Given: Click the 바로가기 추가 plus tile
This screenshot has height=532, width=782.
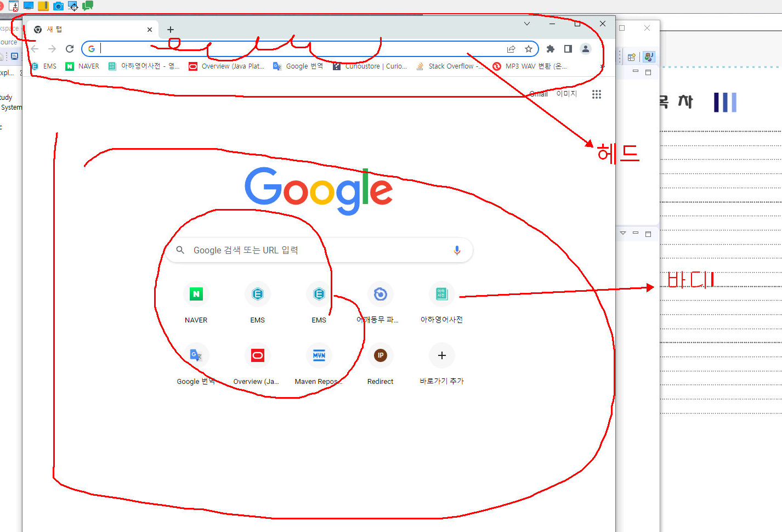Looking at the screenshot, I should click(441, 365).
